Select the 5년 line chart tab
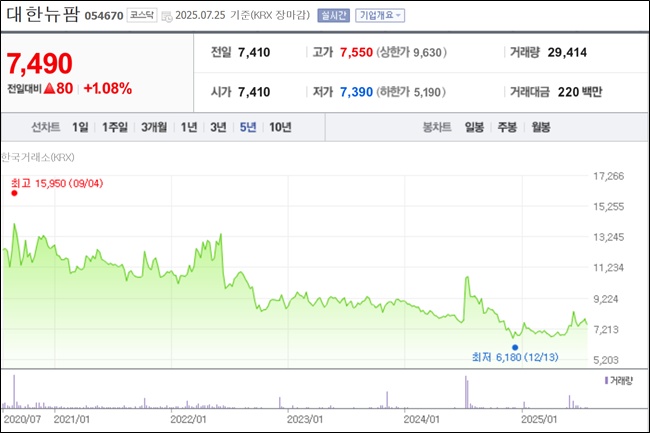650x433 pixels. [x=248, y=127]
